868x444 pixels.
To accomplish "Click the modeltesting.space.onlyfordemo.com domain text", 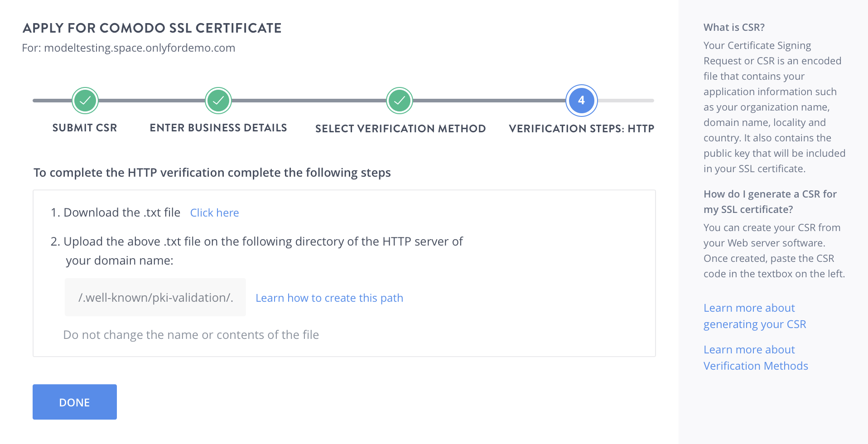I will click(140, 48).
